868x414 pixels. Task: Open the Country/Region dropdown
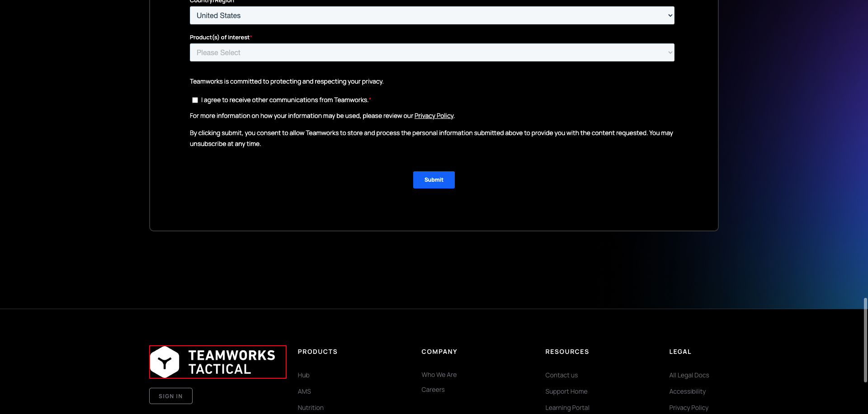coord(432,15)
